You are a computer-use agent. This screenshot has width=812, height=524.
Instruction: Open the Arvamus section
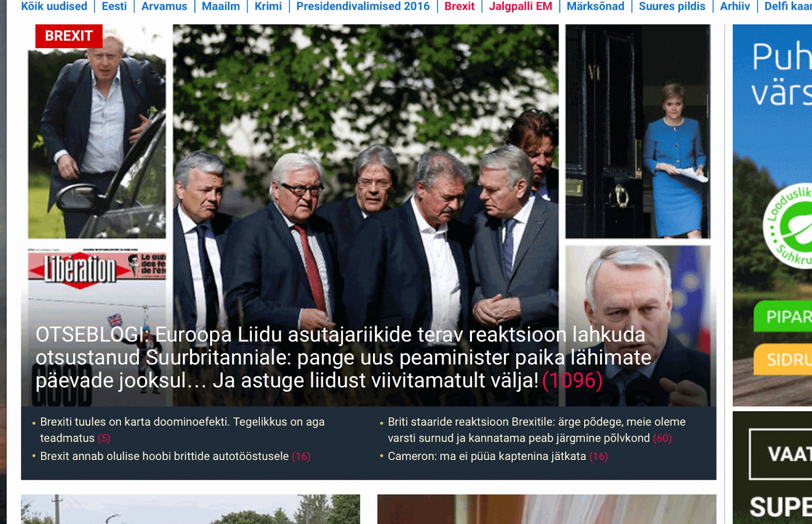[x=164, y=6]
